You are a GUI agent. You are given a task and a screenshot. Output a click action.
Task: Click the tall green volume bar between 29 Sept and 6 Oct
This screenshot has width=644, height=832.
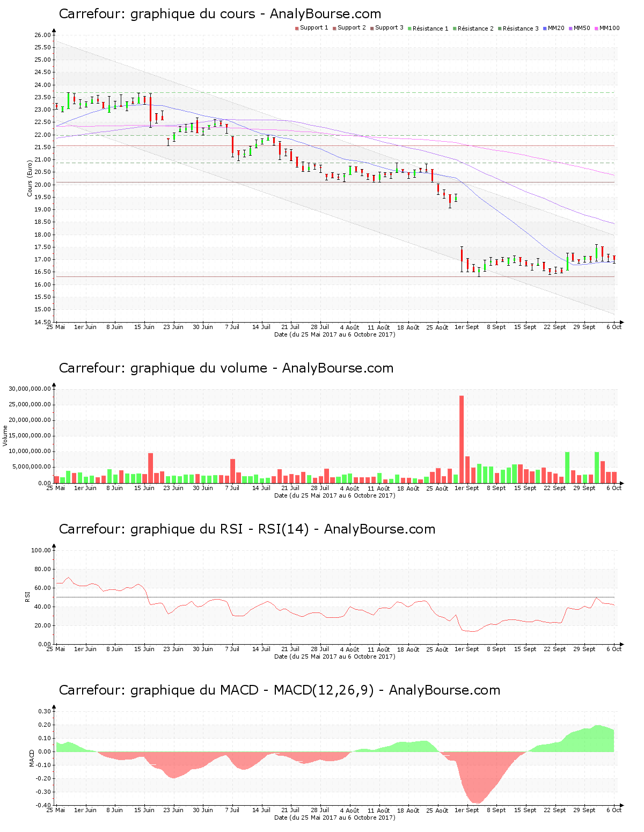[x=597, y=468]
